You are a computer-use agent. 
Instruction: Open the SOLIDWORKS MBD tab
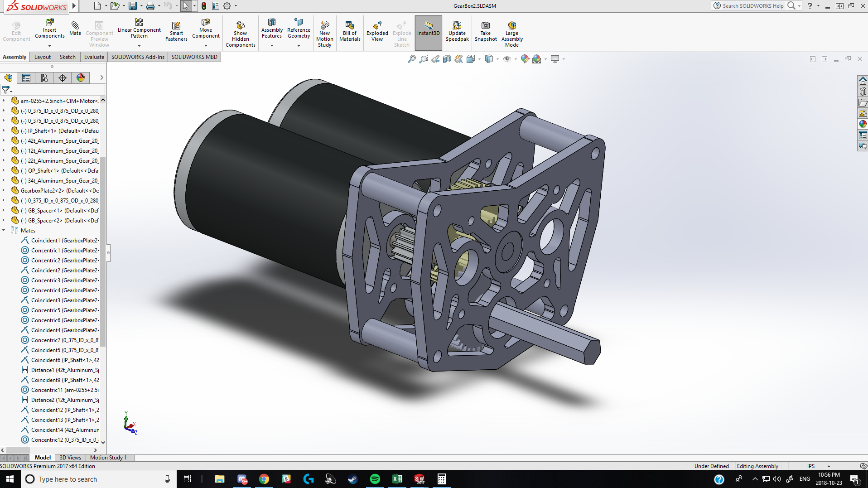(194, 57)
